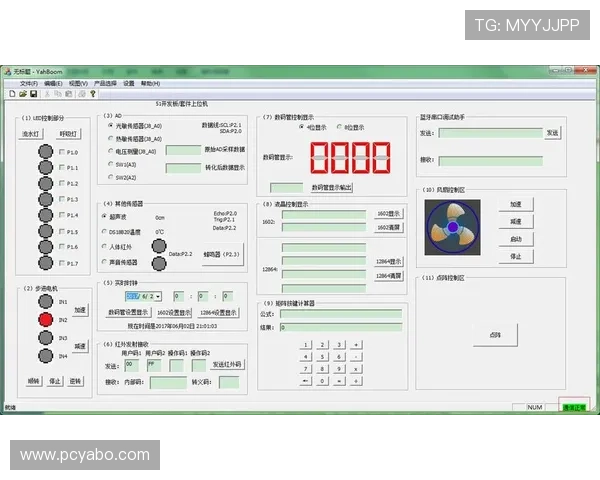This screenshot has height=480, width=600.
Task: Enable the P1.0 LED checkbox
Action: click(62, 153)
